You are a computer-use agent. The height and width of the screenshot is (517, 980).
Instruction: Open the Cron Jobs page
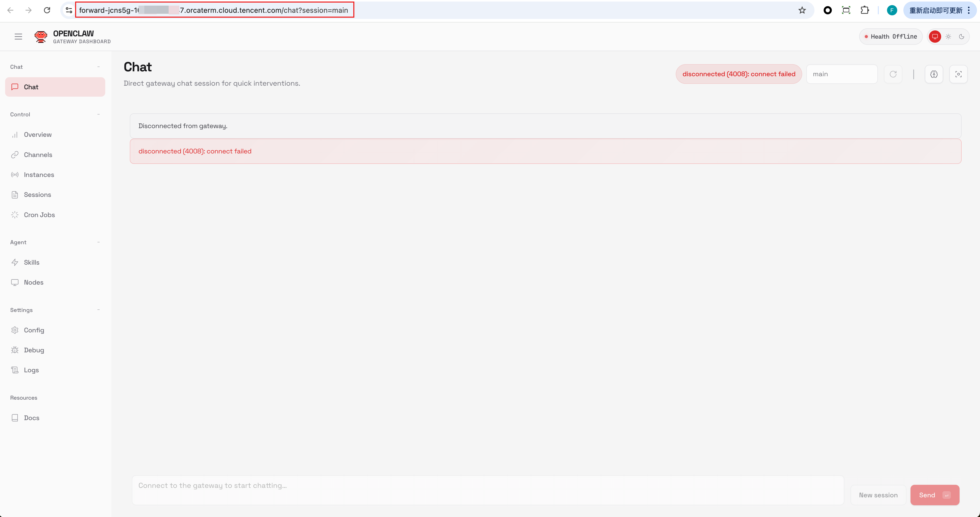pos(39,215)
